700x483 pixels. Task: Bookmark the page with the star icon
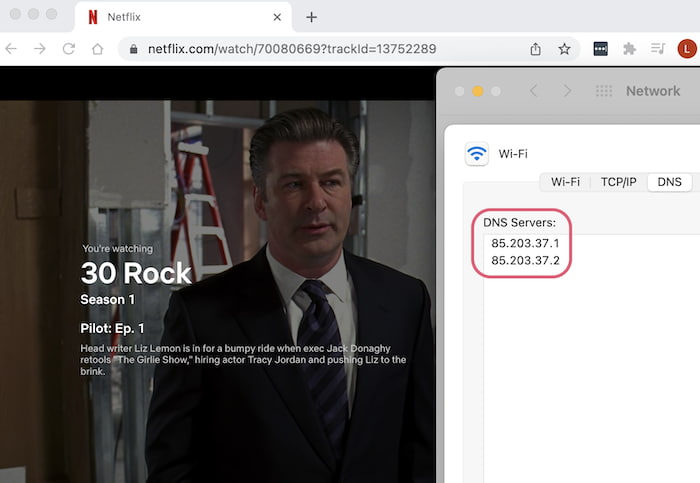(564, 49)
